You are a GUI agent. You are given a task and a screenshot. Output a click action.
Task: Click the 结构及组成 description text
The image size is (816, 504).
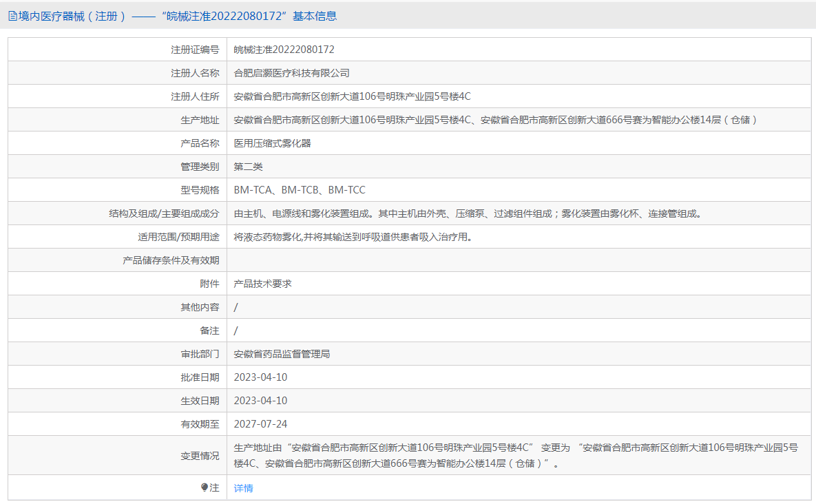pos(468,213)
